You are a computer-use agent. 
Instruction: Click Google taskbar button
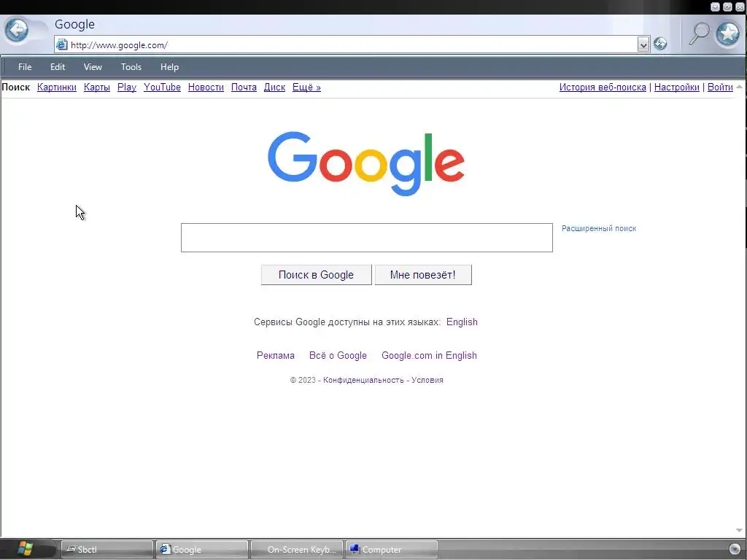202,550
